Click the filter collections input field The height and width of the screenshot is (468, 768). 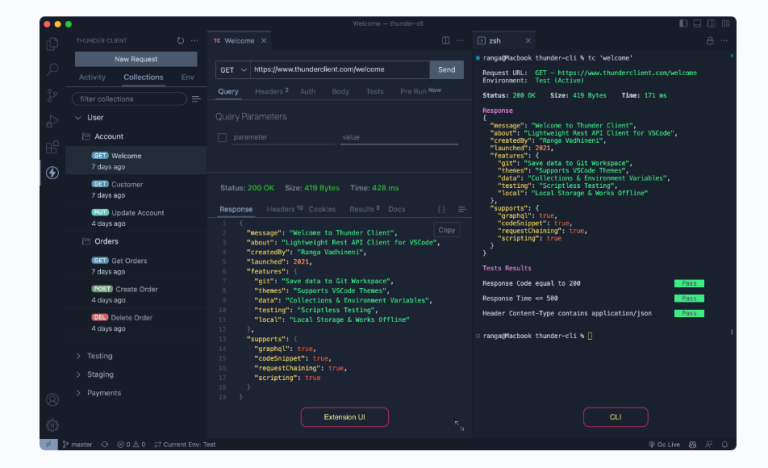[x=130, y=98]
